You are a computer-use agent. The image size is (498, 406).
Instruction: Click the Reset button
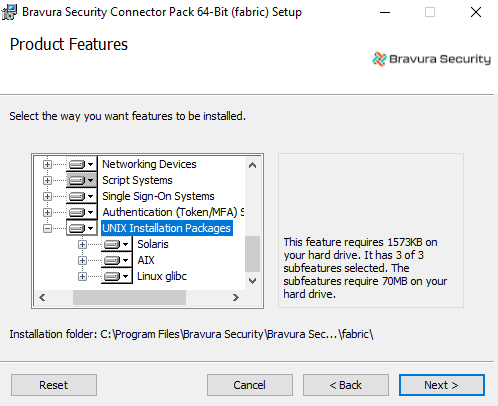click(54, 385)
